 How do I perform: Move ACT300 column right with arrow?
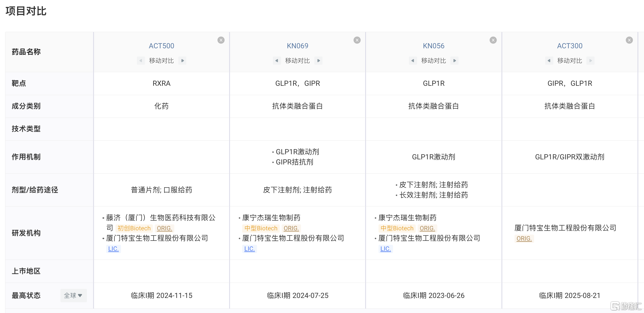tap(591, 60)
